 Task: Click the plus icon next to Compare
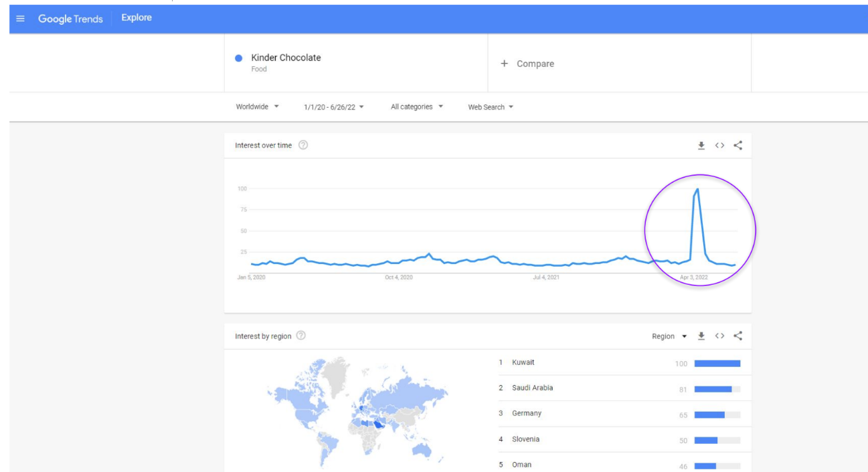[x=505, y=64]
